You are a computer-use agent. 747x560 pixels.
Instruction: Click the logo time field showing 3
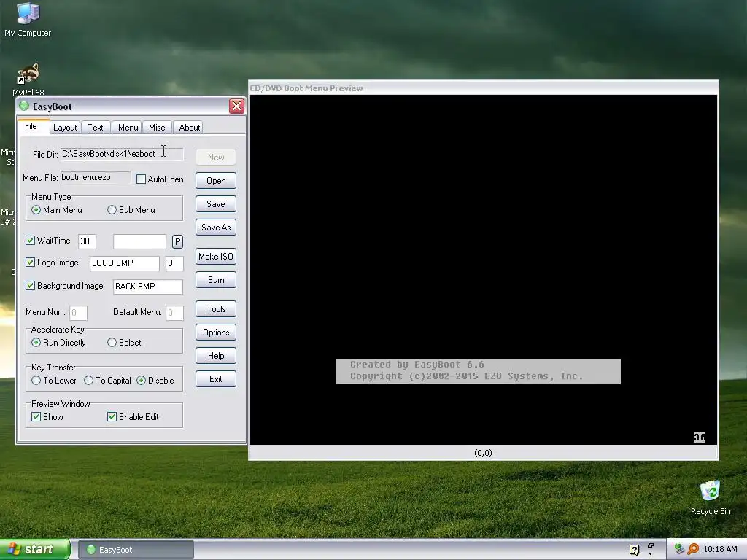[174, 262]
